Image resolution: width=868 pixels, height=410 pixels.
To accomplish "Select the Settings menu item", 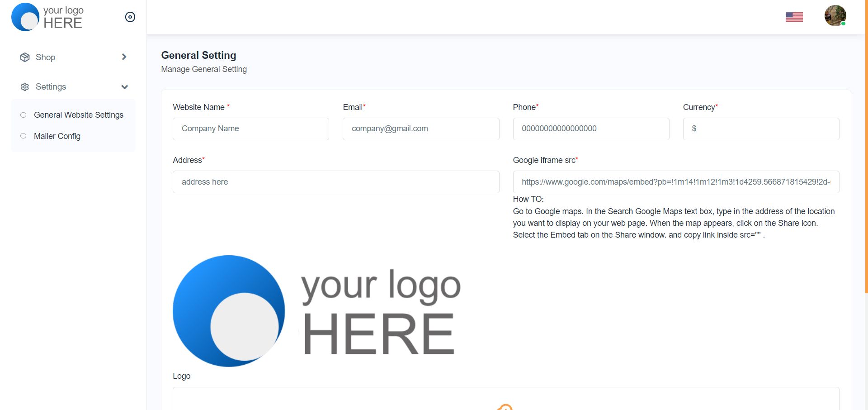I will pyautogui.click(x=73, y=87).
